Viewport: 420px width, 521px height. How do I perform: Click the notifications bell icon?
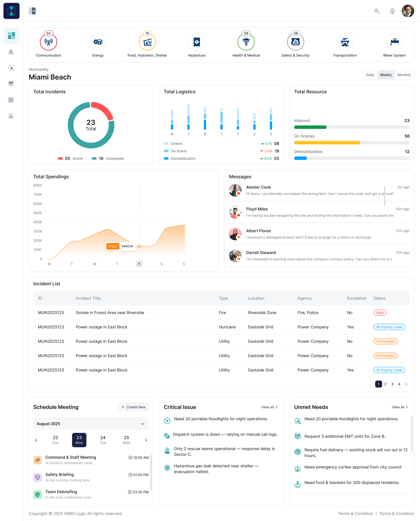coord(392,11)
